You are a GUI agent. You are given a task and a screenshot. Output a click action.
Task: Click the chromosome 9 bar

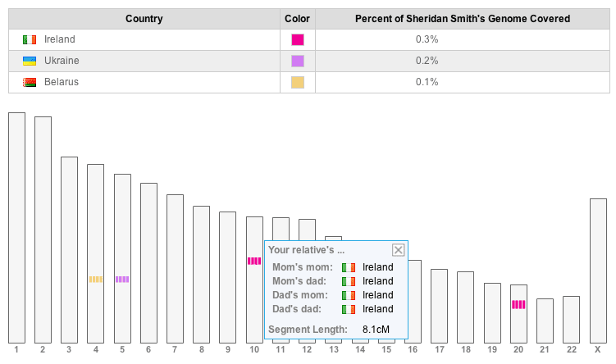click(x=227, y=278)
